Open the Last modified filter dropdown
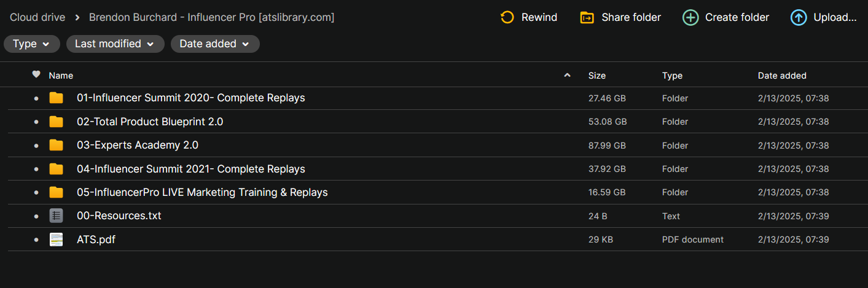868x288 pixels. click(x=115, y=44)
